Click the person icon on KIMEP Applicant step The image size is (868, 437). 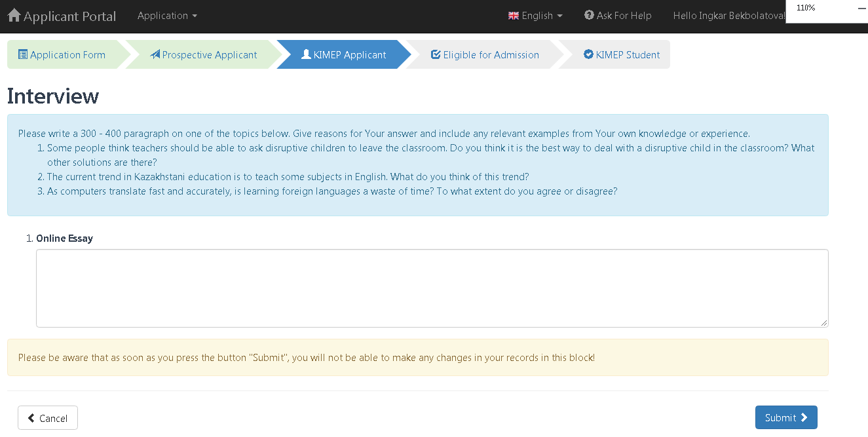click(306, 54)
